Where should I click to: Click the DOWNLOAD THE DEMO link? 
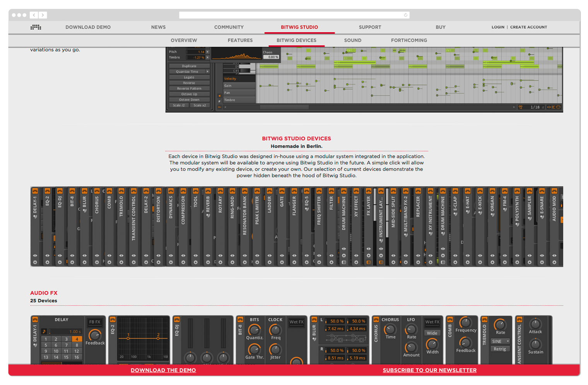[163, 370]
